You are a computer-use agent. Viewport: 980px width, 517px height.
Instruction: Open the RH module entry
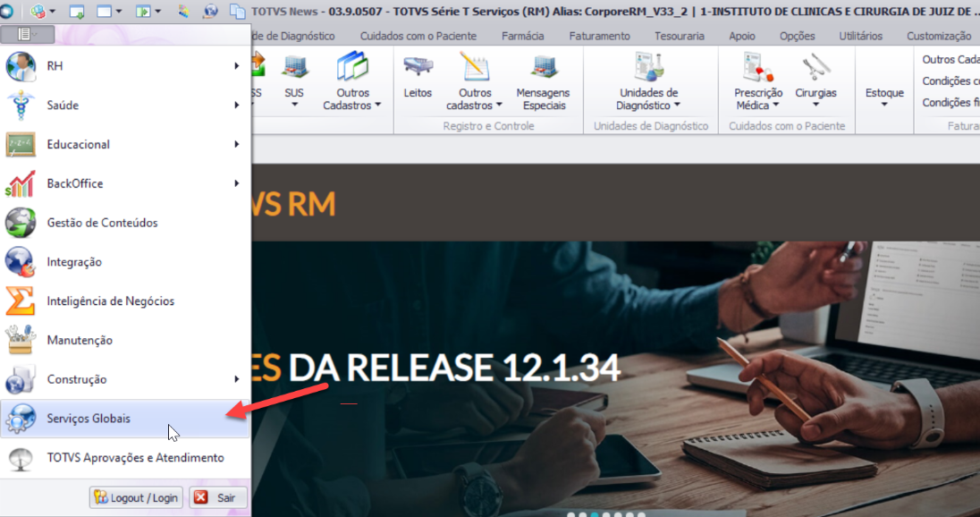tap(125, 66)
